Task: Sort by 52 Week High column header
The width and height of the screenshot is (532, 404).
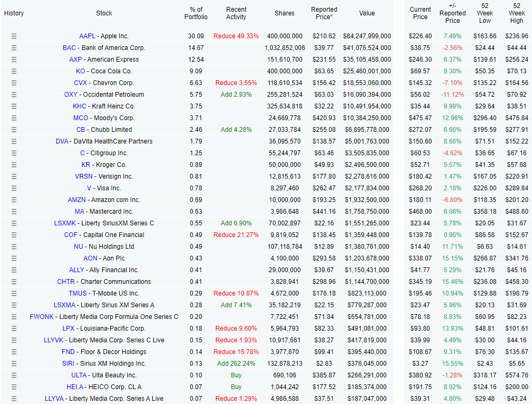Action: coord(517,13)
